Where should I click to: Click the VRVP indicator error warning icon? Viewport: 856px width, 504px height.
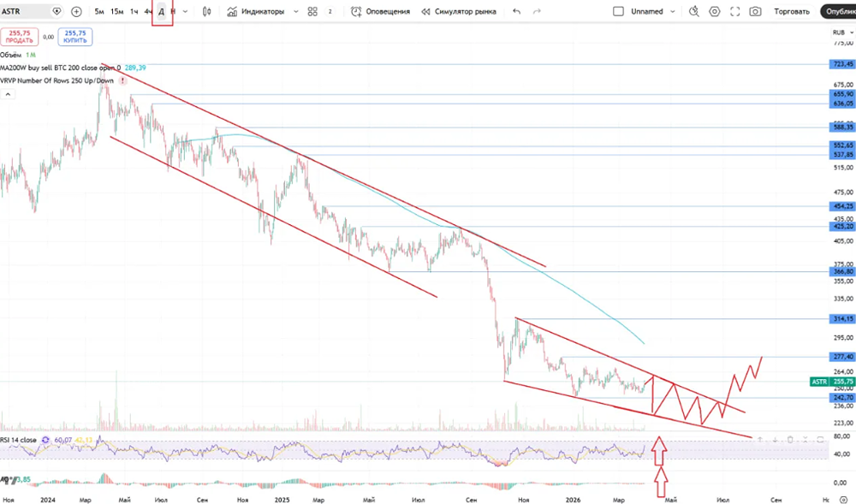(122, 80)
